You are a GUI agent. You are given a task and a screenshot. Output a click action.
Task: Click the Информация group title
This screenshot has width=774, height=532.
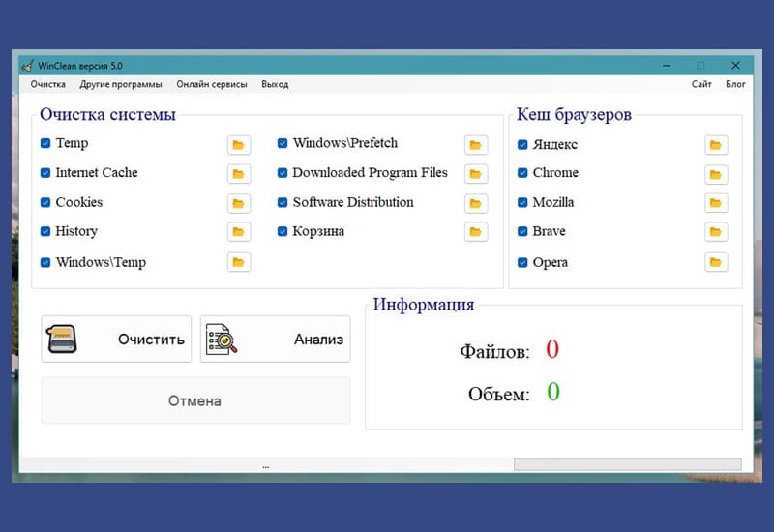click(x=424, y=304)
